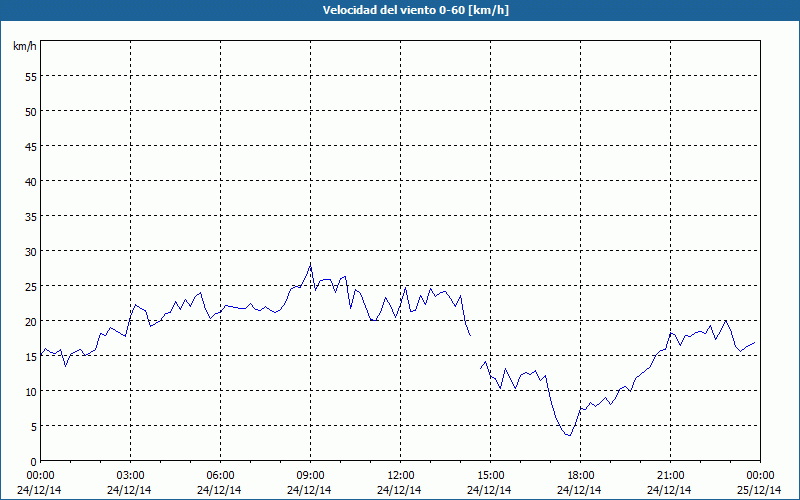Click the 09:00 time label
This screenshot has height=500, width=800.
click(x=310, y=476)
